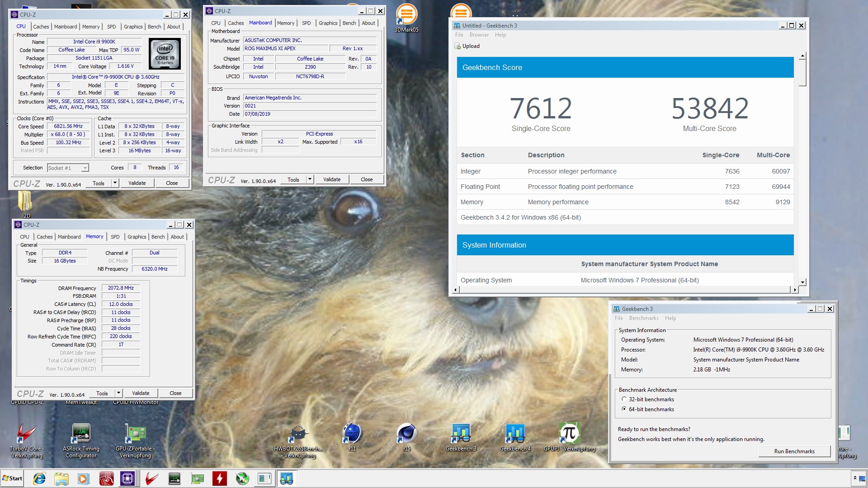Open Windows Media Player from the taskbar
Viewport: 868px width, 488px height.
point(83,479)
